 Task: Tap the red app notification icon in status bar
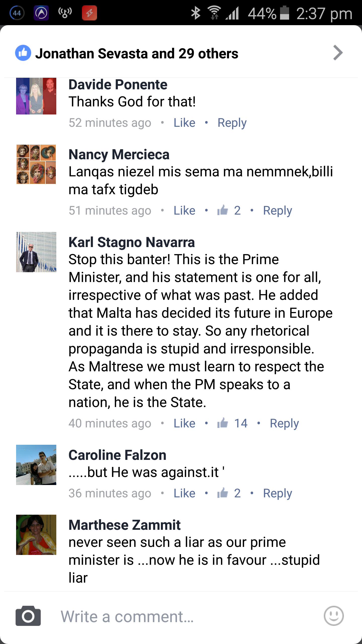coord(89,13)
